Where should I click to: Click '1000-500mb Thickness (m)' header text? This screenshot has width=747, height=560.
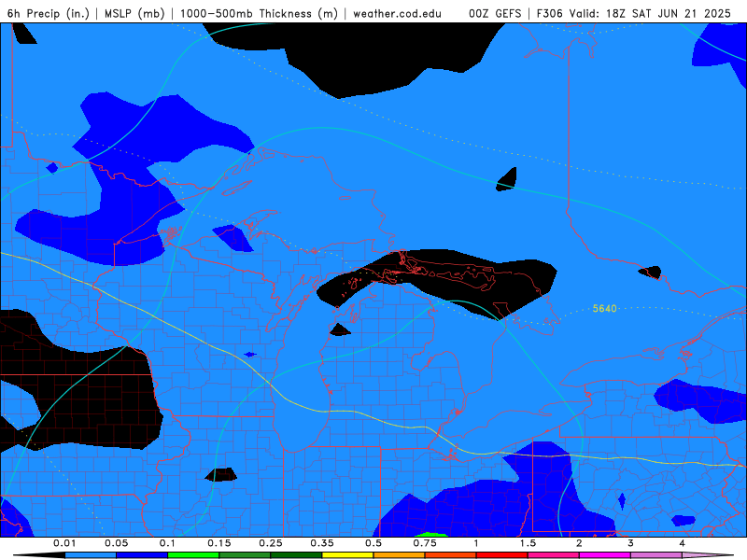259,14
